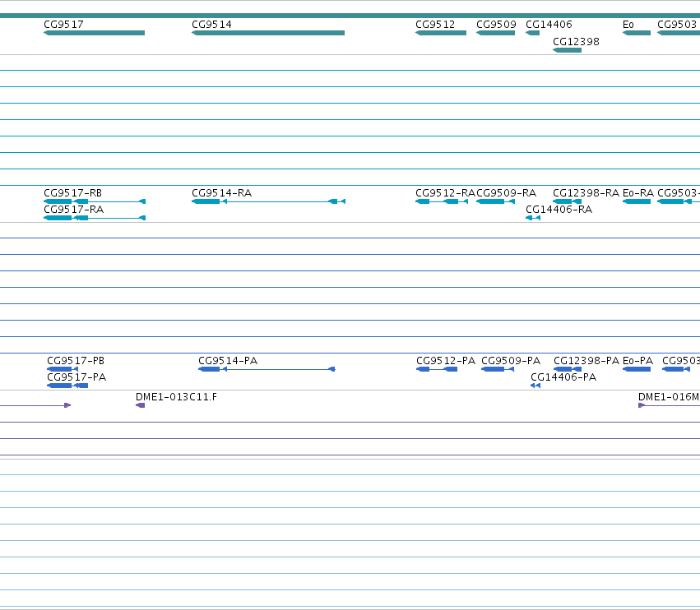700x610 pixels.
Task: Click the CG9509-PA protein label
Action: pos(511,361)
